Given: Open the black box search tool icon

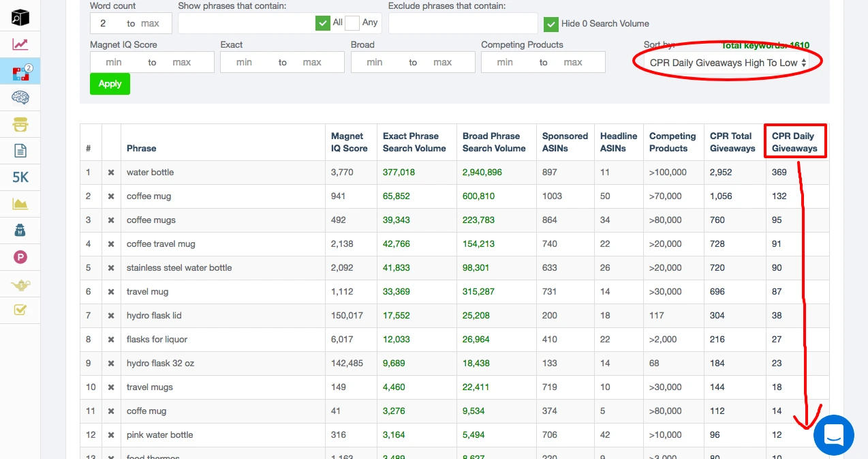Looking at the screenshot, I should [20, 17].
